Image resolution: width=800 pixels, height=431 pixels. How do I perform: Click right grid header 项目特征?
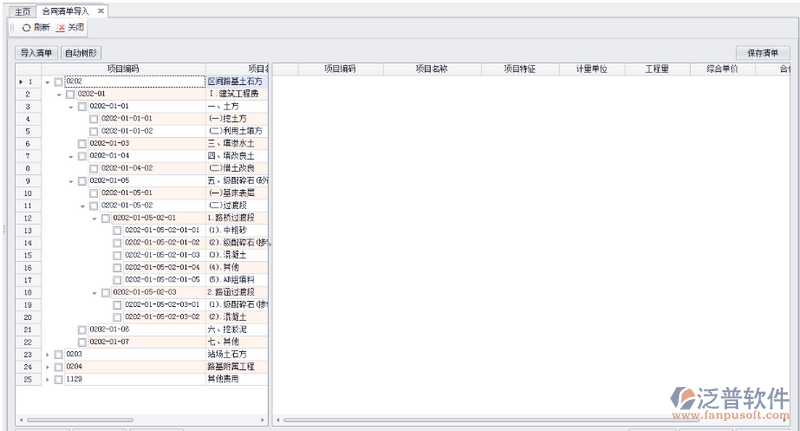pos(520,69)
